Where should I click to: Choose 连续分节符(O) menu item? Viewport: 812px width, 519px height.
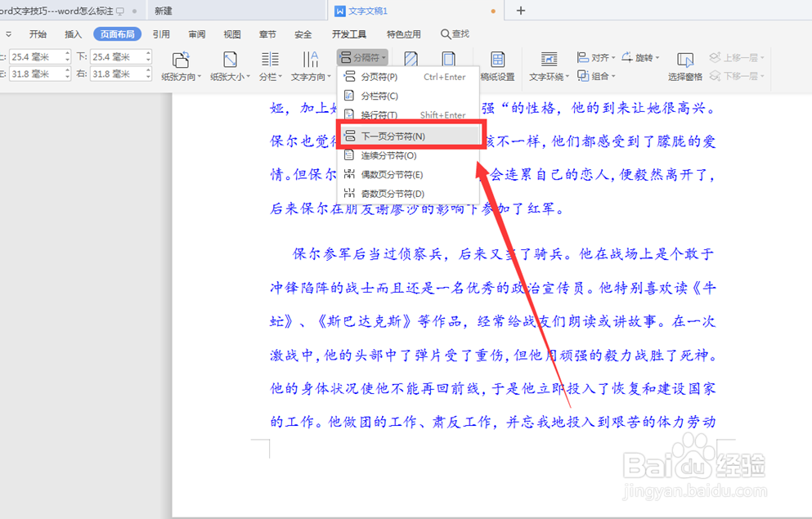407,155
